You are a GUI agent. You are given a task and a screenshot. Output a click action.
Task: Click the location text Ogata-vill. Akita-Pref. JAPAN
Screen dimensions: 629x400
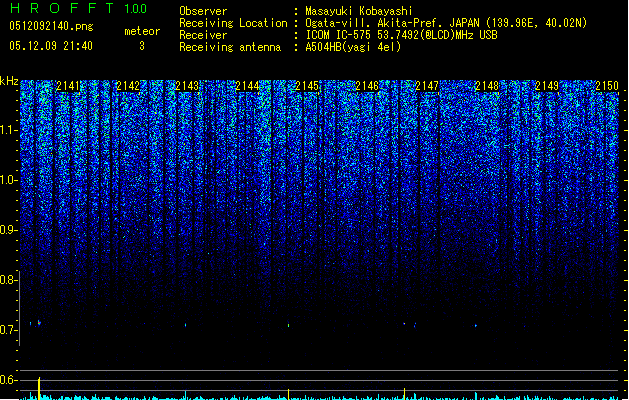392,23
